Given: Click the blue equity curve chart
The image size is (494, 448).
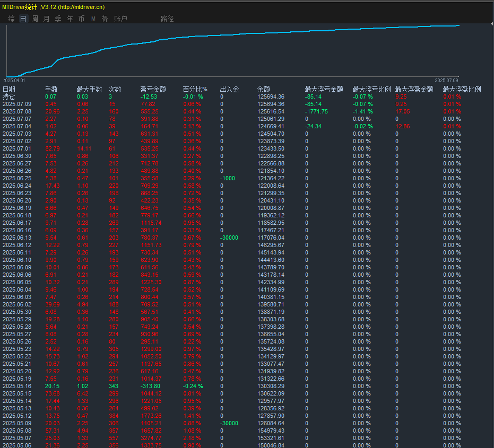Looking at the screenshot, I should point(232,50).
